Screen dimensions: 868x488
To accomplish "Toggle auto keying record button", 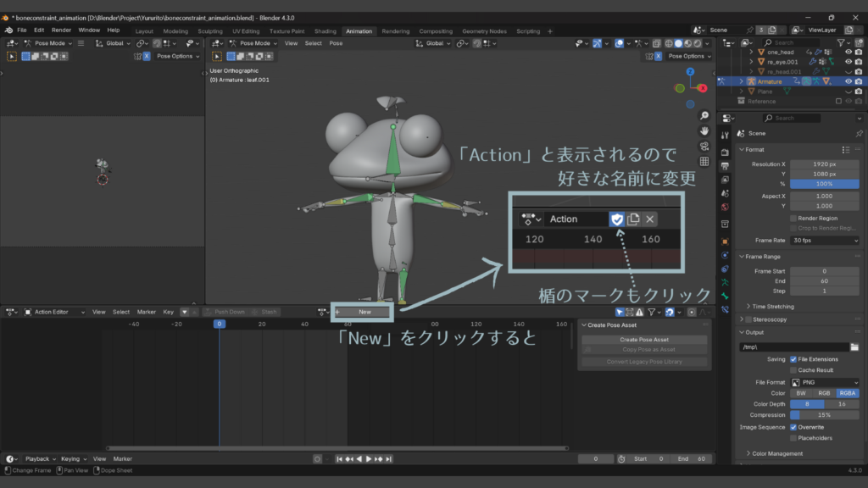I will (317, 458).
